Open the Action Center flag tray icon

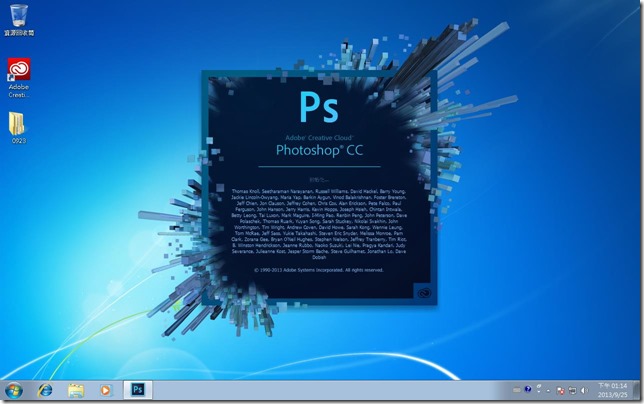pyautogui.click(x=560, y=390)
